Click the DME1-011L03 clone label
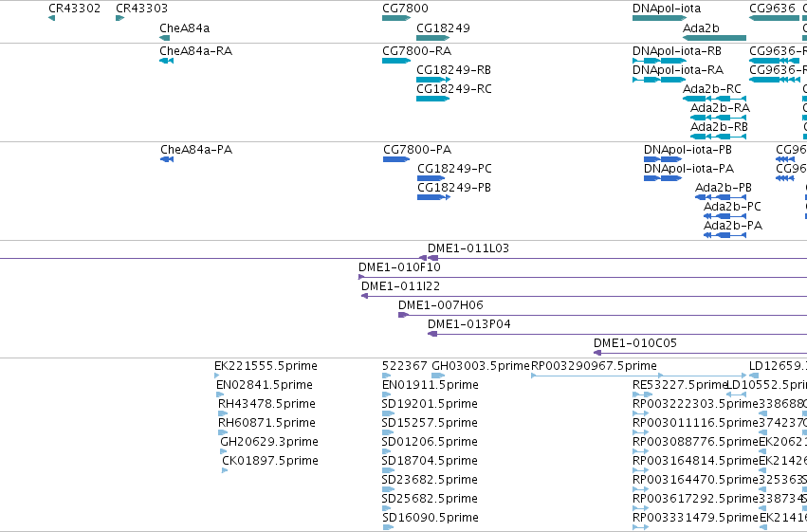Image resolution: width=807 pixels, height=532 pixels. point(468,248)
